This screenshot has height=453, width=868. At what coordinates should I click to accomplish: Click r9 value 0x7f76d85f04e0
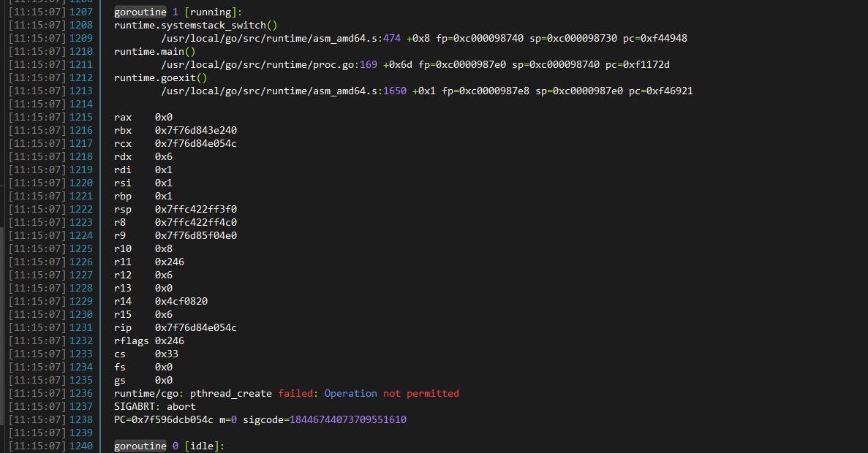196,235
